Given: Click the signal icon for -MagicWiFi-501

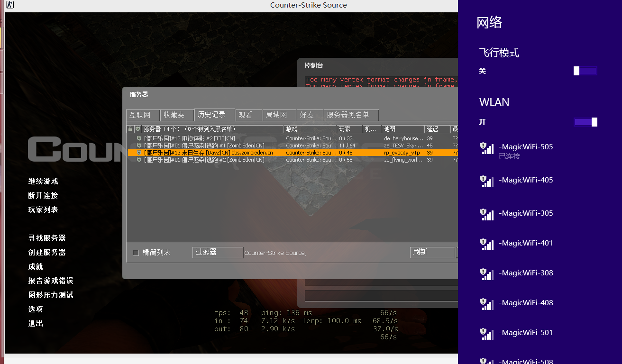Looking at the screenshot, I should (486, 334).
